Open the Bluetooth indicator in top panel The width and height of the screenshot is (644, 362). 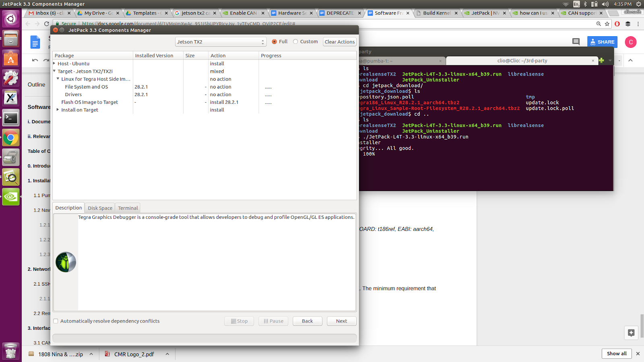tap(585, 4)
